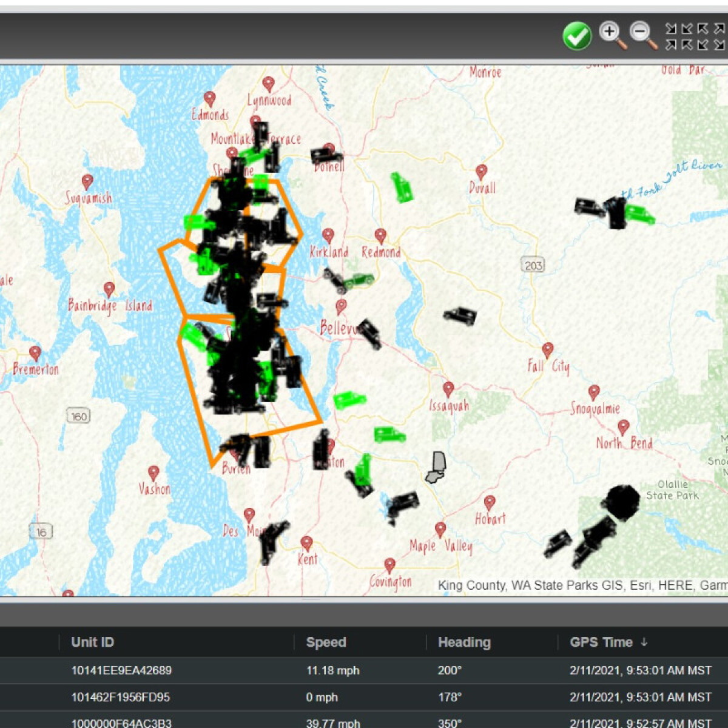This screenshot has height=728, width=728.
Task: Sort by the Unit ID column
Action: 92,642
